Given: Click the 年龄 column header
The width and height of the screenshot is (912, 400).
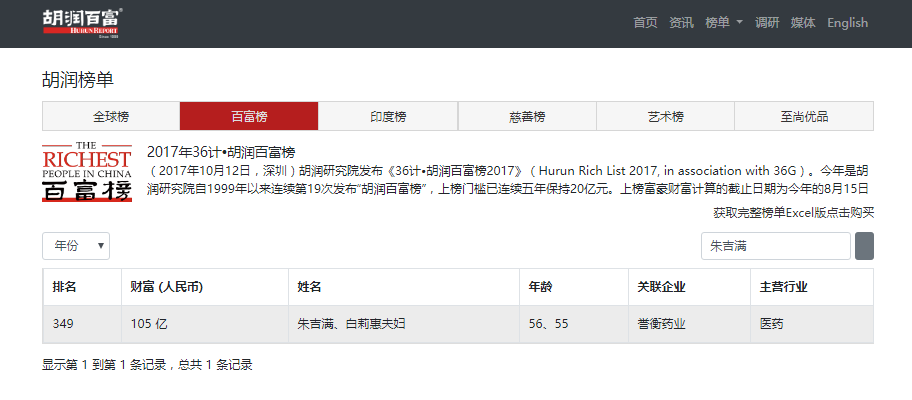Looking at the screenshot, I should pyautogui.click(x=573, y=287).
